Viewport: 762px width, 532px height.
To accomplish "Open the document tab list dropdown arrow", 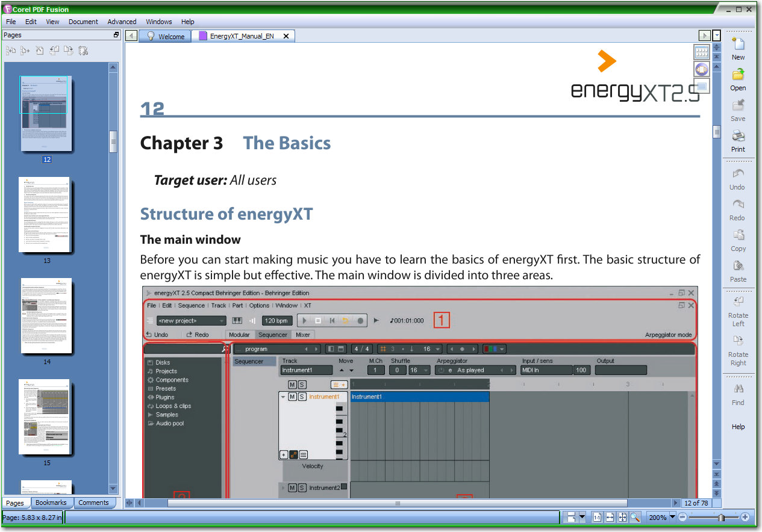I will (x=717, y=36).
